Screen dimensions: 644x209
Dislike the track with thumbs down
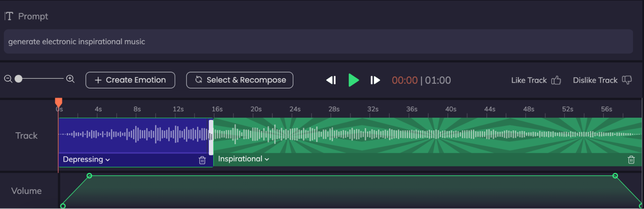pos(627,80)
